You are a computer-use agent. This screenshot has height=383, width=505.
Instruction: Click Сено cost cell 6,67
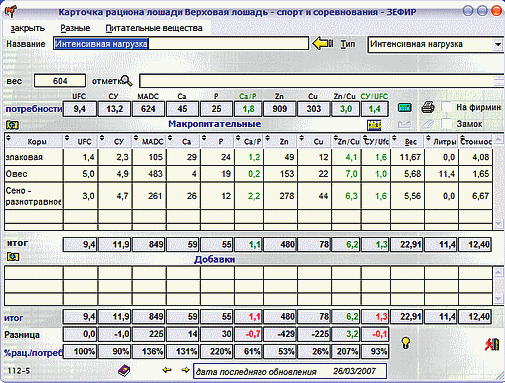pyautogui.click(x=475, y=196)
